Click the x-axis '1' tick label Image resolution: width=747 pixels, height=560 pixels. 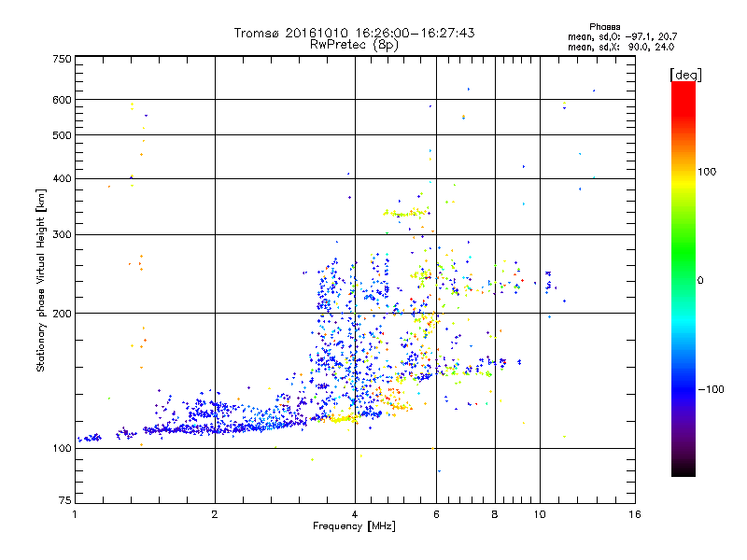coord(75,514)
